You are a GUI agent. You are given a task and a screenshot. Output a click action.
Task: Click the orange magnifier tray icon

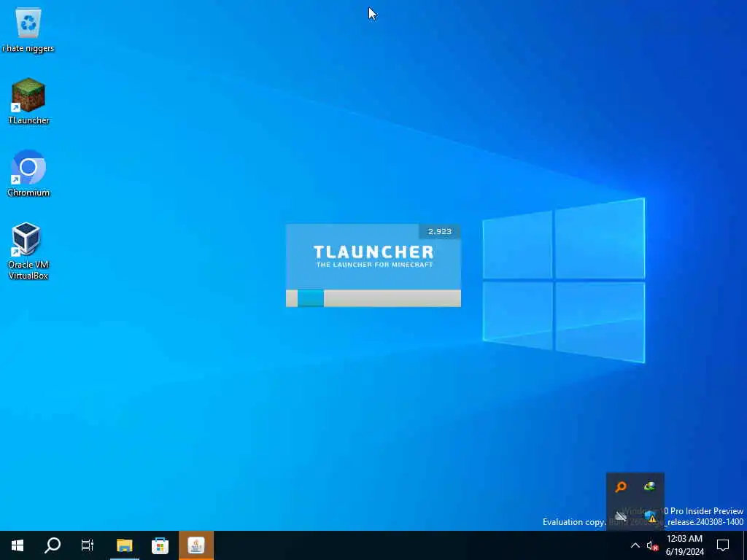(621, 486)
